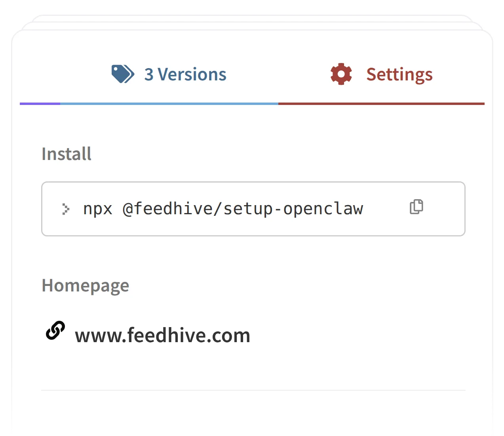504x436 pixels.
Task: Click the divider line below the homepage
Action: pos(253,390)
